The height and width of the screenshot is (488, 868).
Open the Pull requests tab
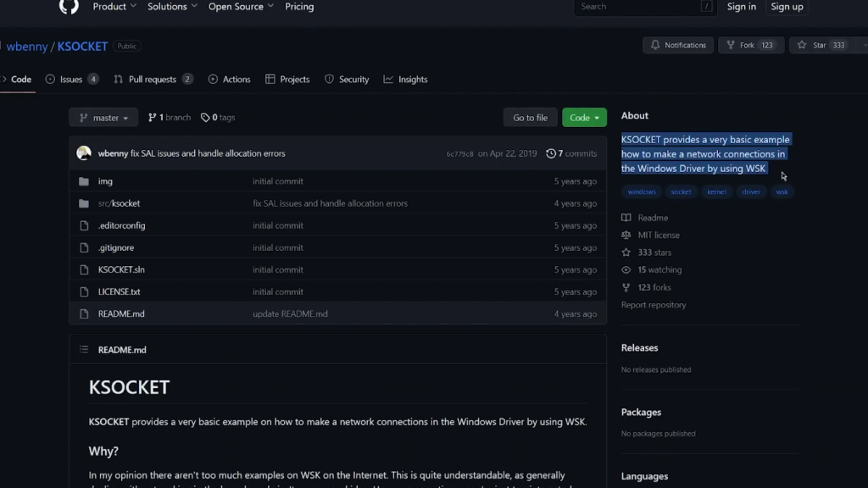153,80
